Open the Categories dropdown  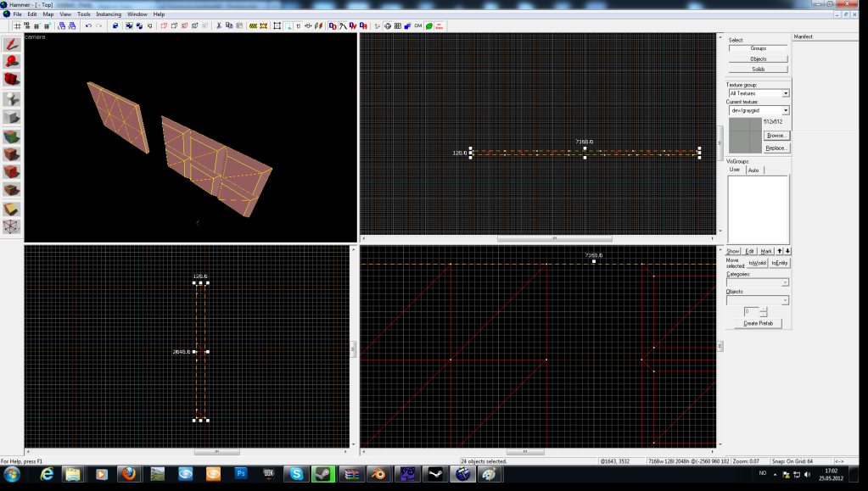coord(758,282)
